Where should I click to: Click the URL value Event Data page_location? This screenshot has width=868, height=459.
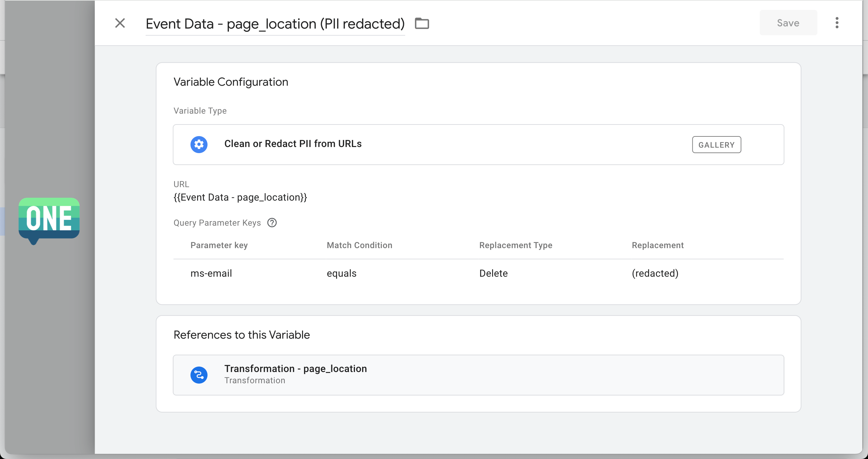tap(240, 197)
